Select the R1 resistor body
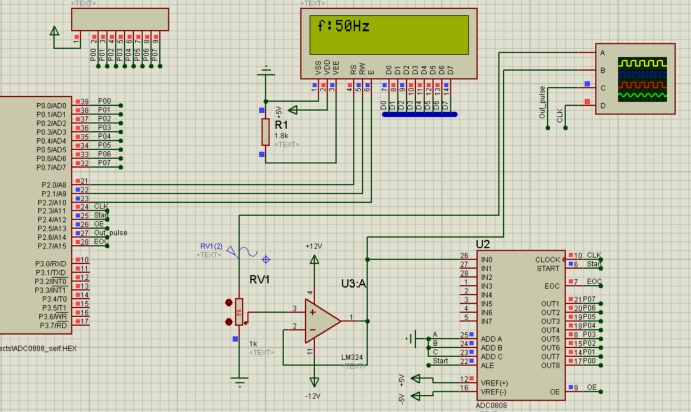The image size is (691, 412). 265,132
